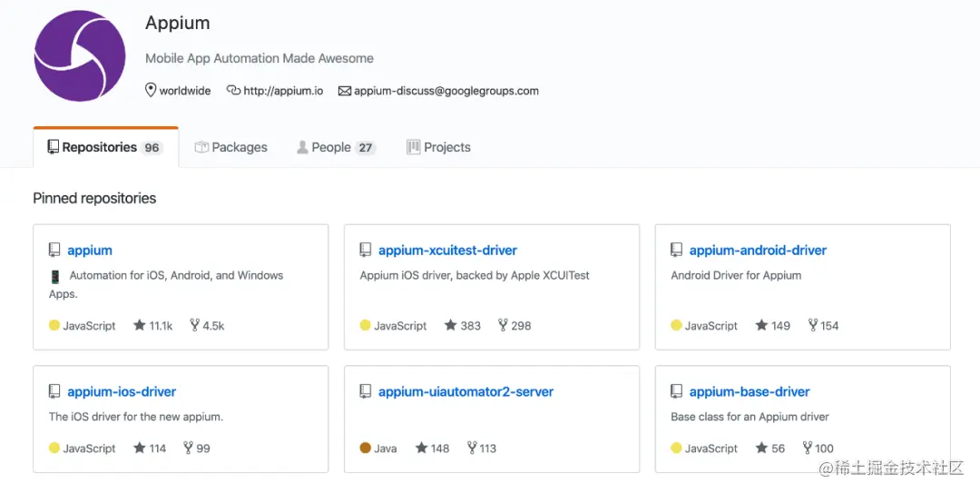This screenshot has height=493, width=980.
Task: Click 'Mobile App Automation Made Awesome' tagline
Action: click(260, 58)
